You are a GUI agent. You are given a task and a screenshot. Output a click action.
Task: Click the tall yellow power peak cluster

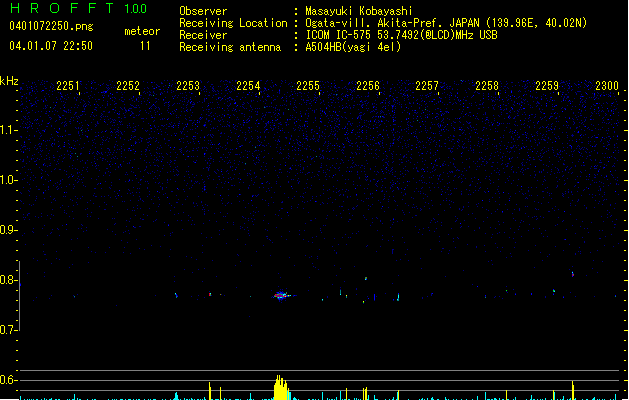click(281, 388)
